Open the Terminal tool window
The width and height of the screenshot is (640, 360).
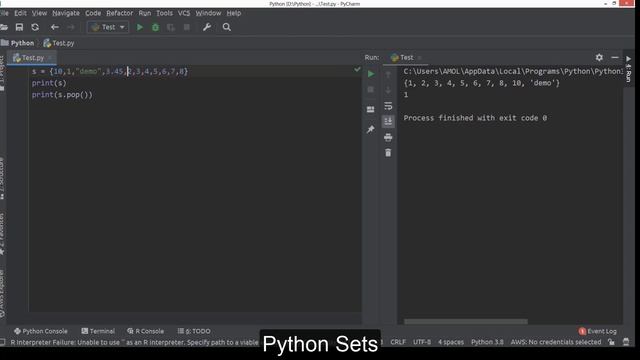tap(98, 331)
